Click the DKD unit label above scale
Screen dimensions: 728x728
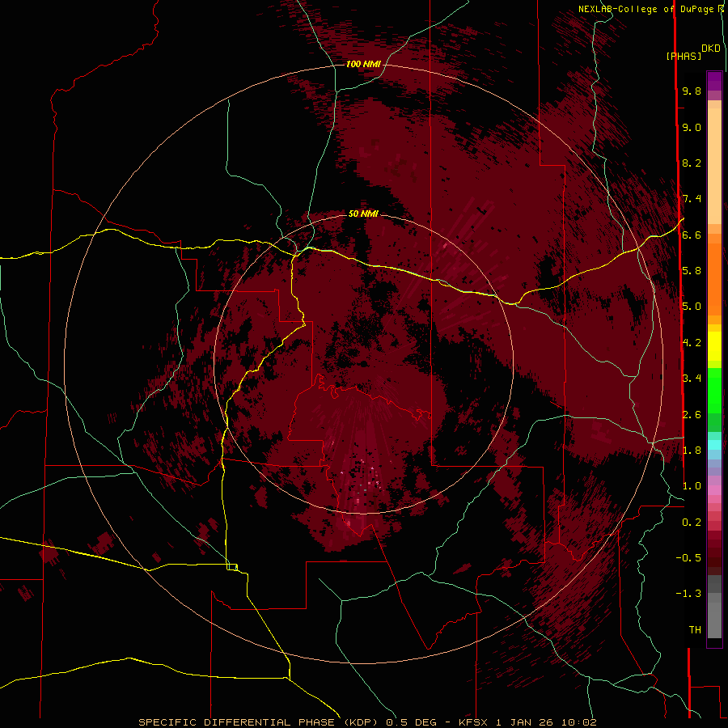711,49
